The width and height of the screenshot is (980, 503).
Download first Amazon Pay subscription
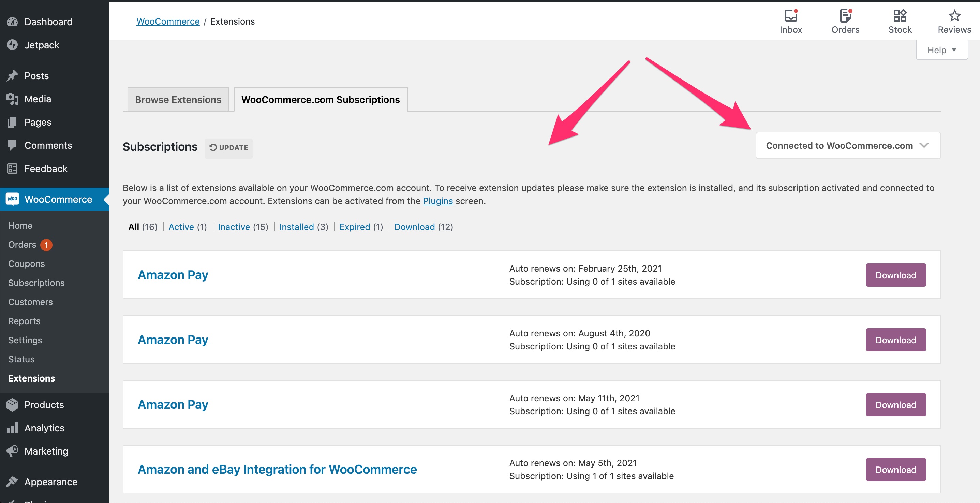(895, 275)
